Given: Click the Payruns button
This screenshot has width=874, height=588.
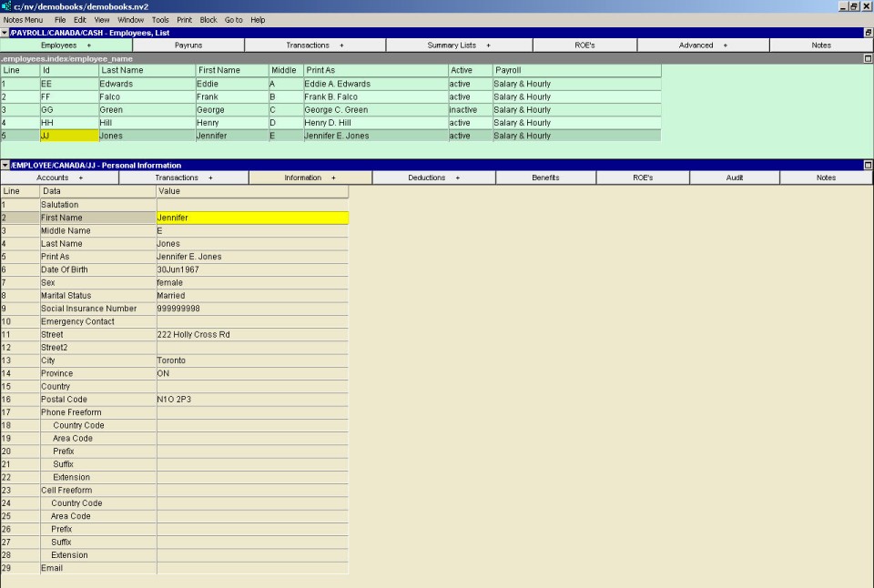Looking at the screenshot, I should coord(188,45).
